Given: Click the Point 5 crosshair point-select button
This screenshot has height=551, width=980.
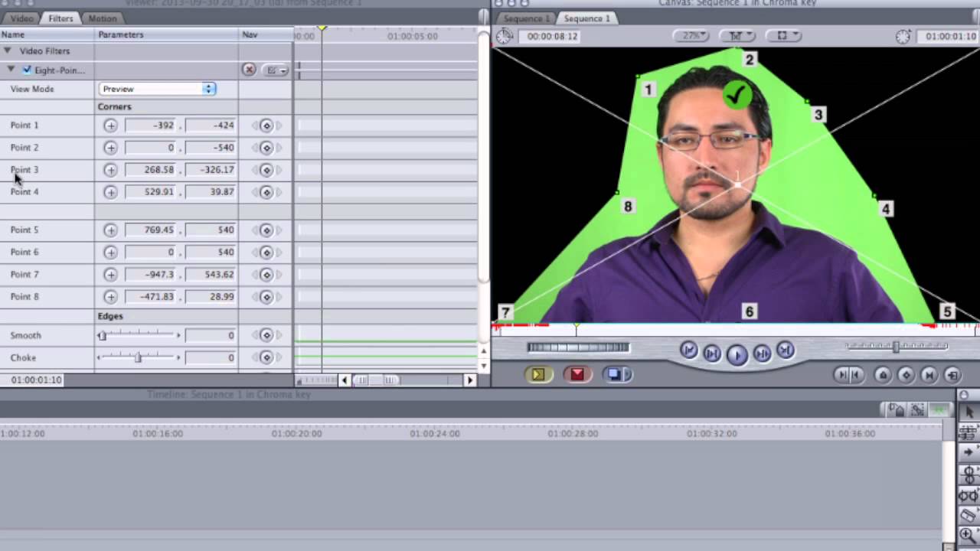Looking at the screenshot, I should click(111, 230).
